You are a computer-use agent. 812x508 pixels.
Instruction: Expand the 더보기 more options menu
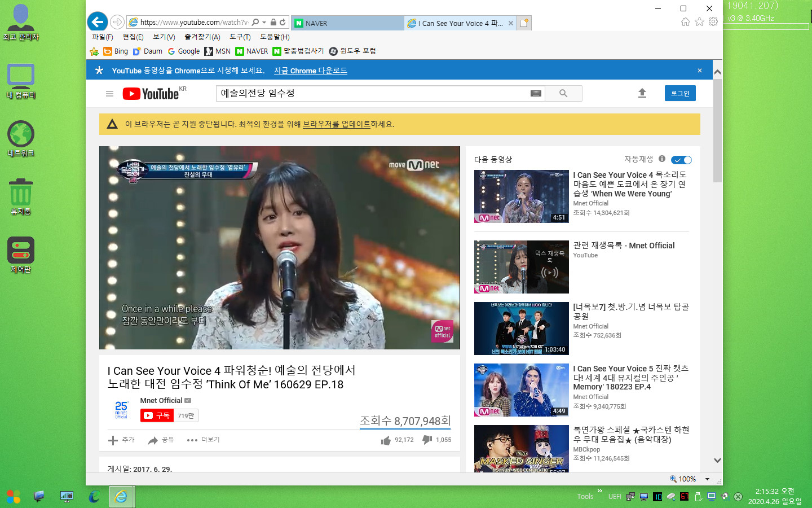click(203, 440)
